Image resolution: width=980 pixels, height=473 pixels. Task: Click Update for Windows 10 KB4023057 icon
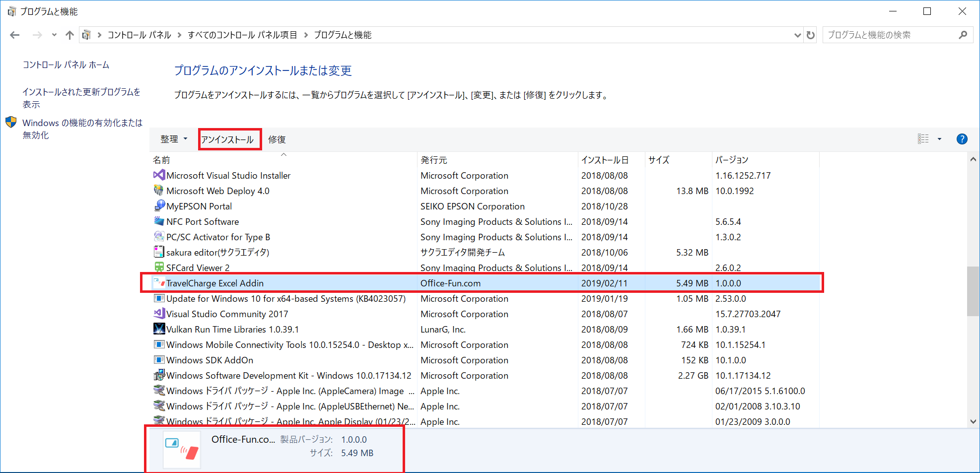point(159,298)
